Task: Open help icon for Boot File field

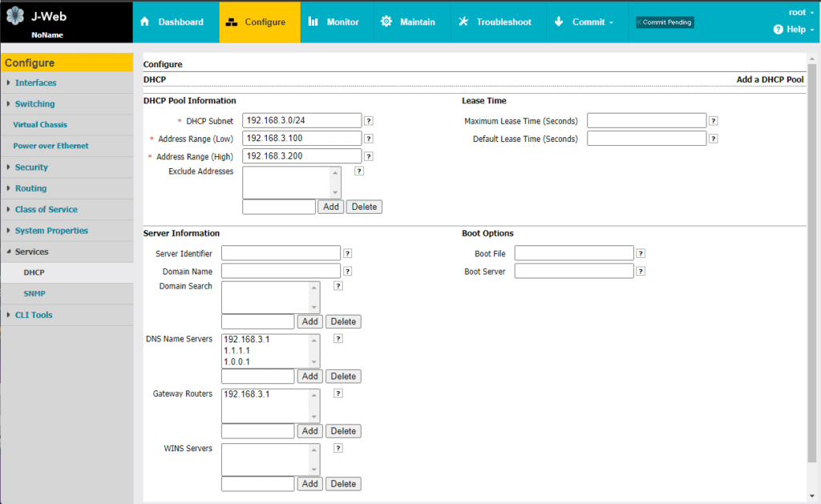Action: pos(641,253)
